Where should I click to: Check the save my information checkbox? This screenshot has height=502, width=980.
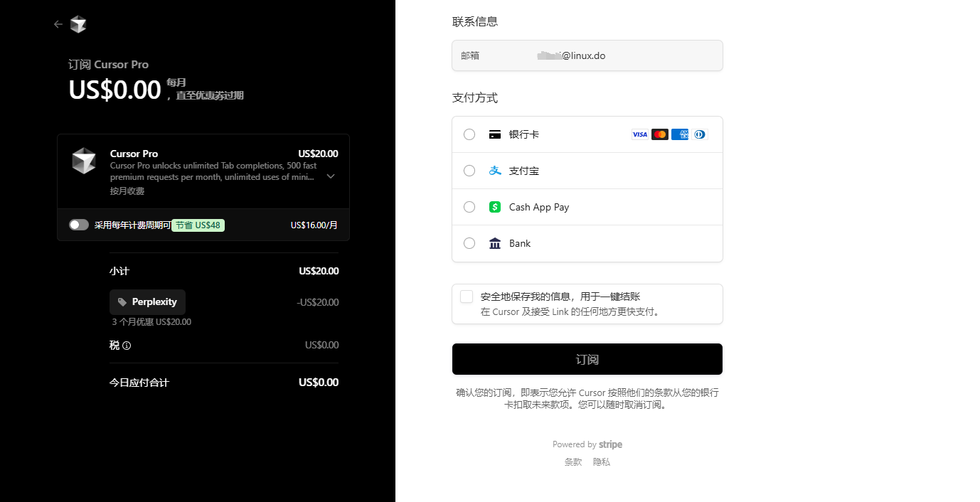(467, 297)
